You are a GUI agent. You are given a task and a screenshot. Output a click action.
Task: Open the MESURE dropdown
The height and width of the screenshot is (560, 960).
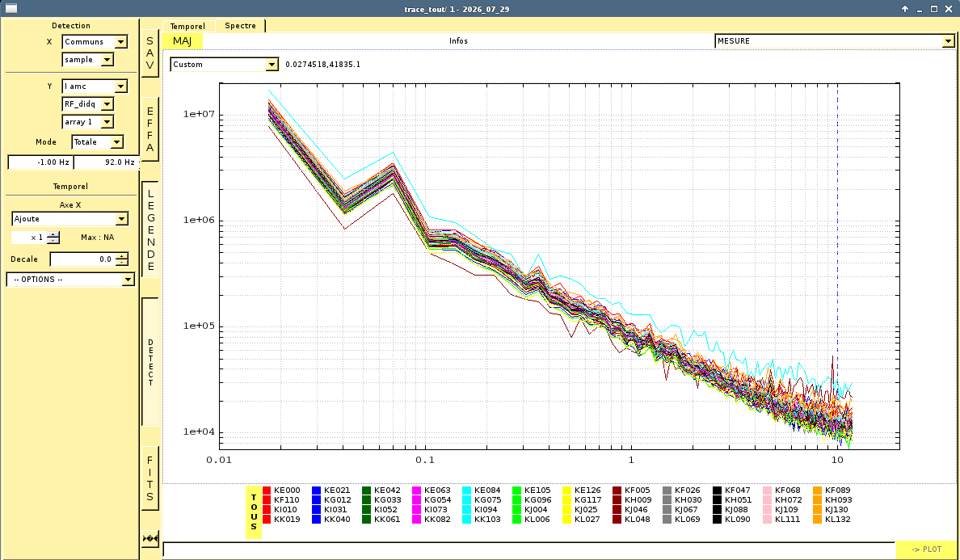(x=835, y=41)
